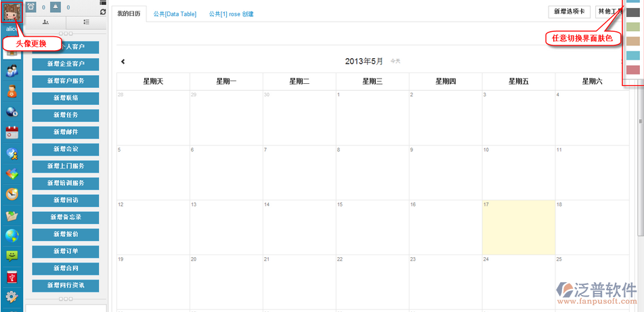Image resolution: width=644 pixels, height=312 pixels.
Task: Switch to the contacts sub-tab icon
Action: [45, 22]
